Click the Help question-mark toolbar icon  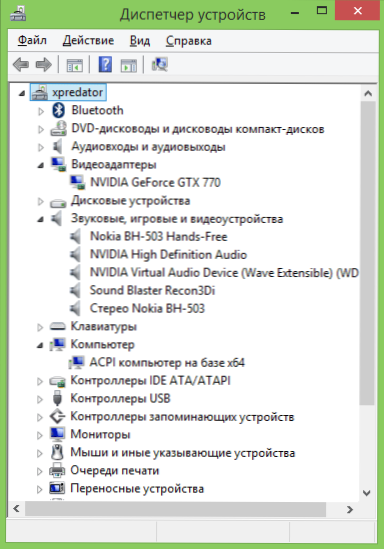pos(105,64)
